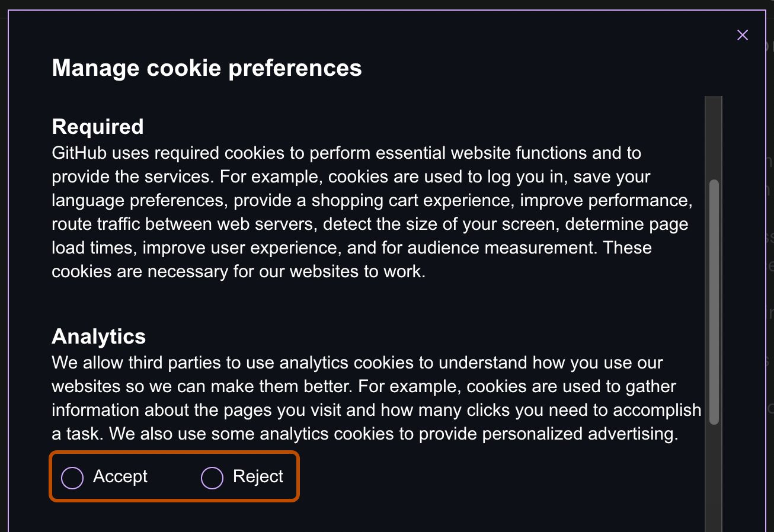Viewport: 774px width, 532px height.
Task: Click the purple dialog border edge
Action: point(7,267)
